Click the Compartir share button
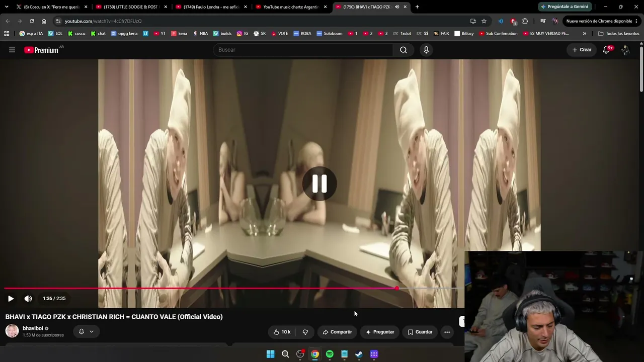 (337, 332)
